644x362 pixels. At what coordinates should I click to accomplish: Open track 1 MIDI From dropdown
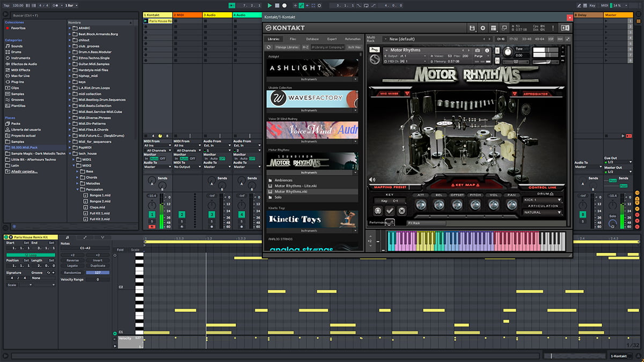(157, 145)
